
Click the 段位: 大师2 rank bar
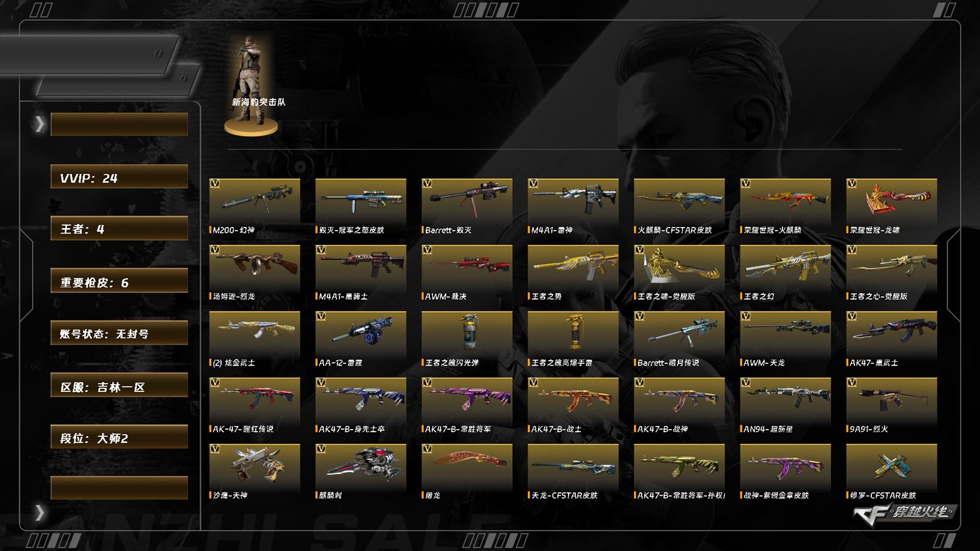pos(119,437)
